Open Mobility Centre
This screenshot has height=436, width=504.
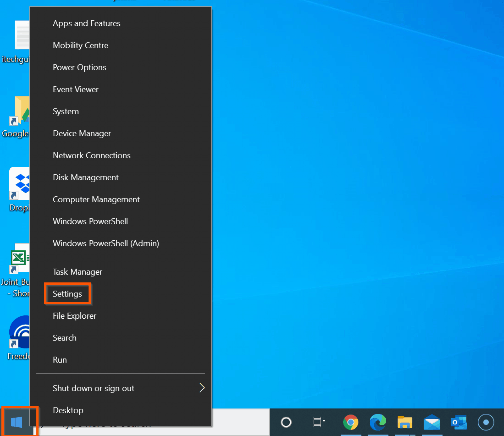point(121,45)
